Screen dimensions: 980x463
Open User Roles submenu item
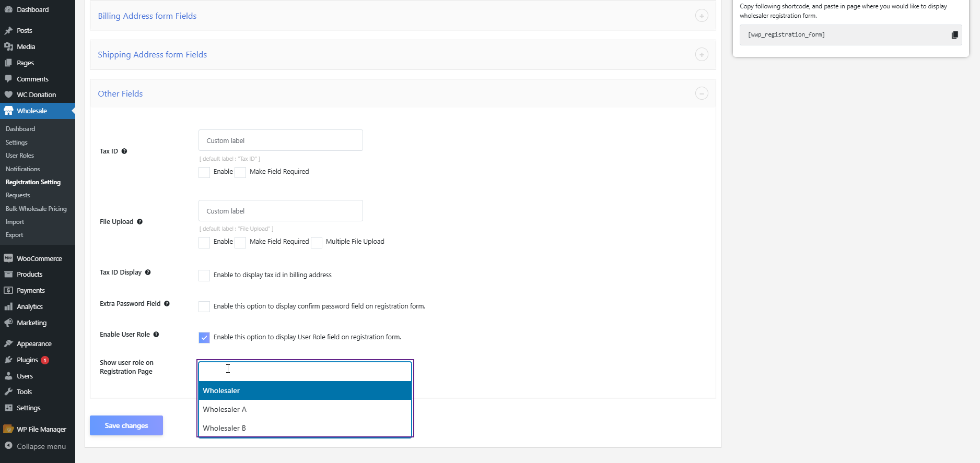(x=20, y=156)
